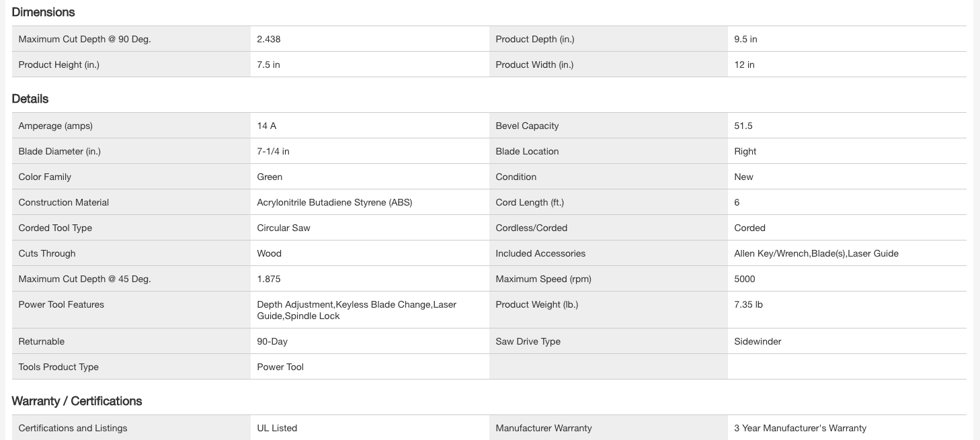The width and height of the screenshot is (980, 440).
Task: Click the Power Tool Features description text
Action: click(x=356, y=310)
